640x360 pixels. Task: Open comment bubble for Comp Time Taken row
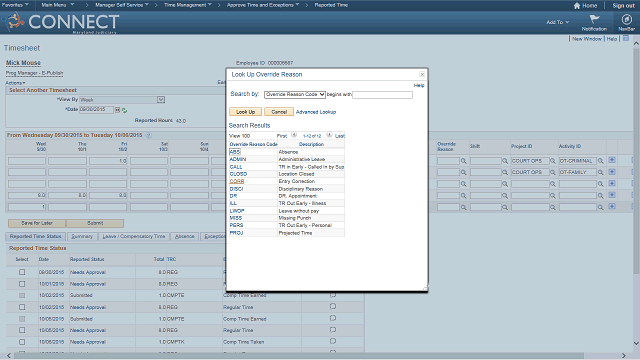[x=333, y=341]
